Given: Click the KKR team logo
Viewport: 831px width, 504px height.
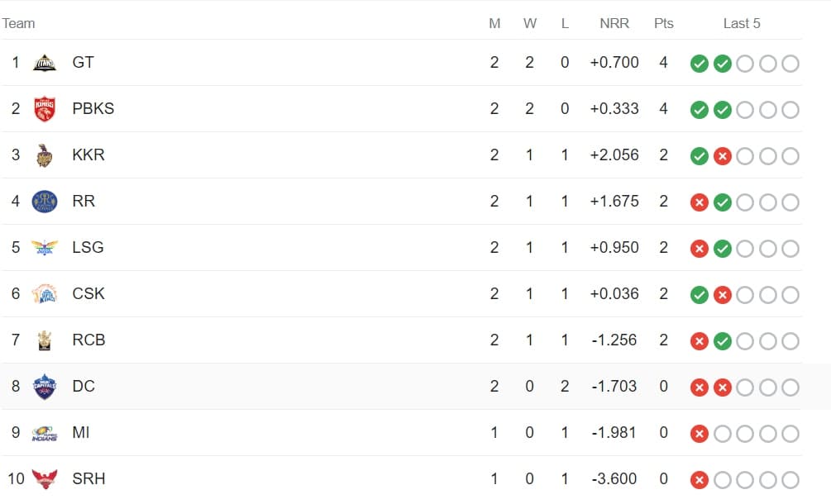Looking at the screenshot, I should (44, 155).
